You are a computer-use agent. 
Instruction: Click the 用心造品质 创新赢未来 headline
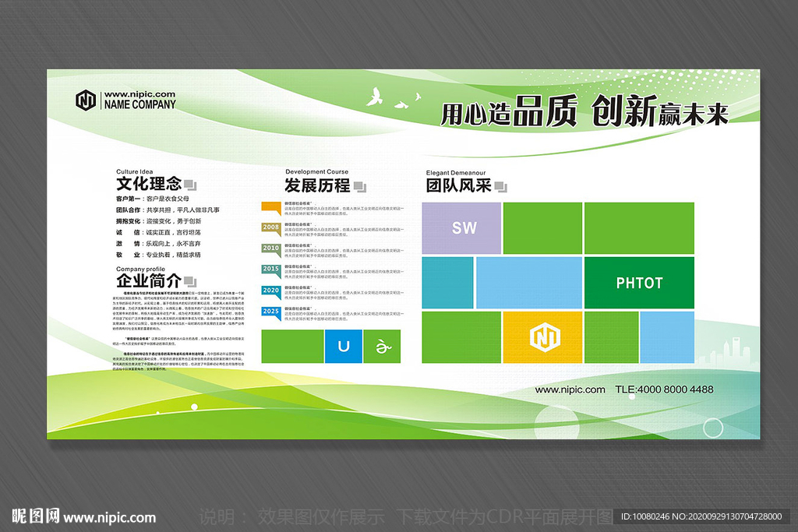click(584, 111)
